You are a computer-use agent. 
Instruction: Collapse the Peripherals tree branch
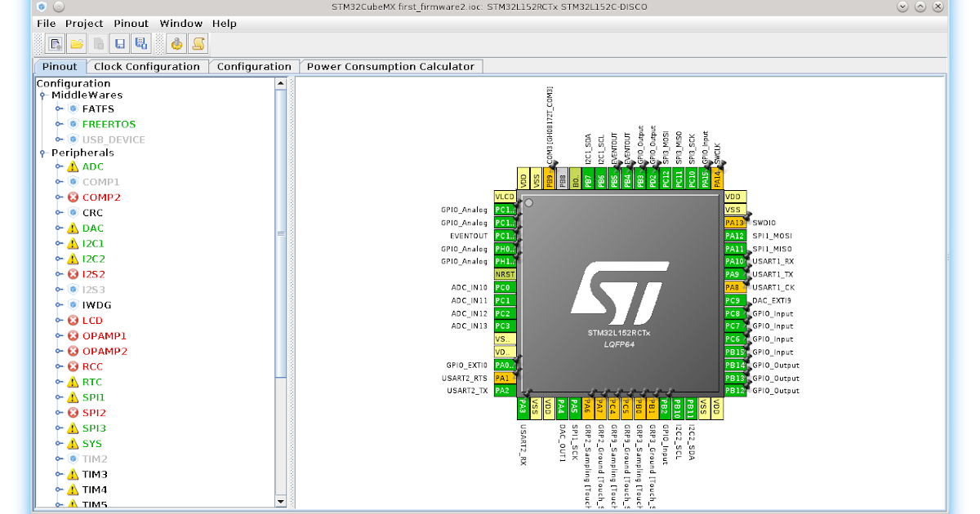(x=41, y=153)
